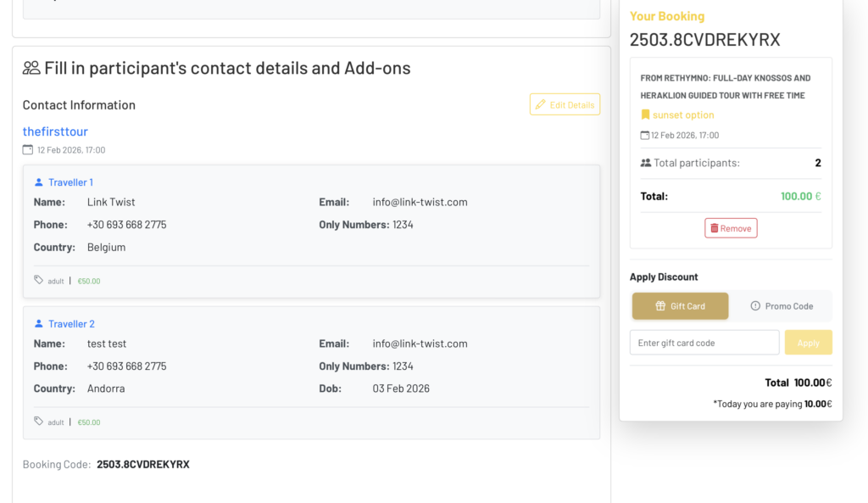Image resolution: width=868 pixels, height=503 pixels.
Task: Click the Traveller 1 person icon
Action: [x=39, y=182]
